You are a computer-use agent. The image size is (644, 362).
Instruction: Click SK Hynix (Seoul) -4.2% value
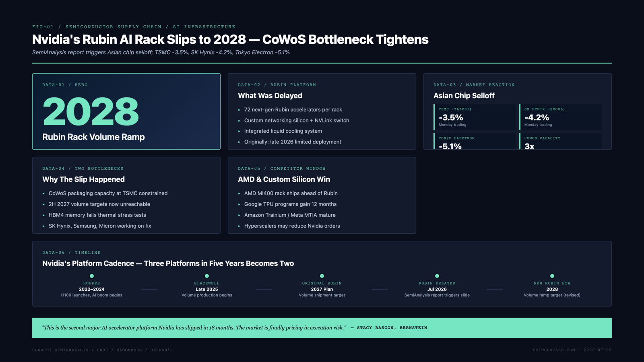(x=537, y=117)
